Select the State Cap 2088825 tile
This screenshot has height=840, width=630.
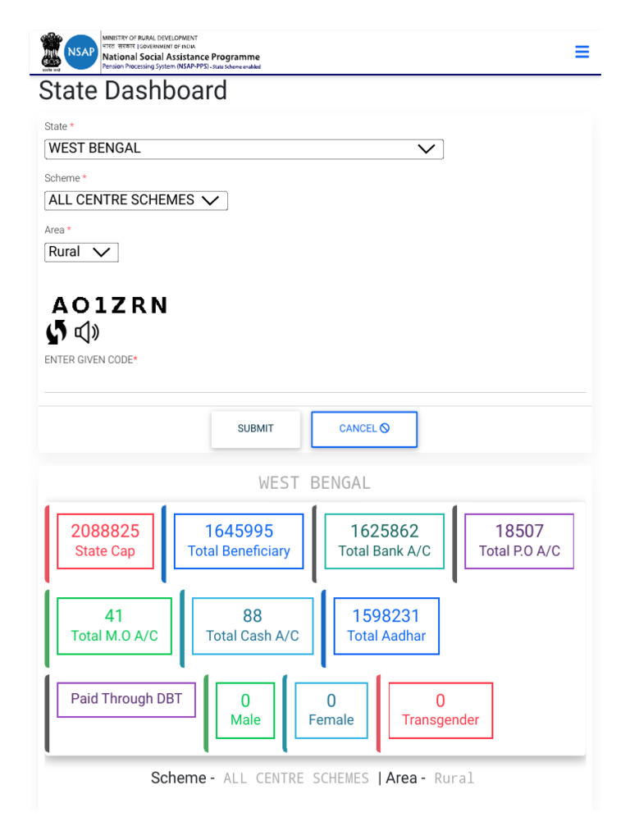tap(105, 541)
